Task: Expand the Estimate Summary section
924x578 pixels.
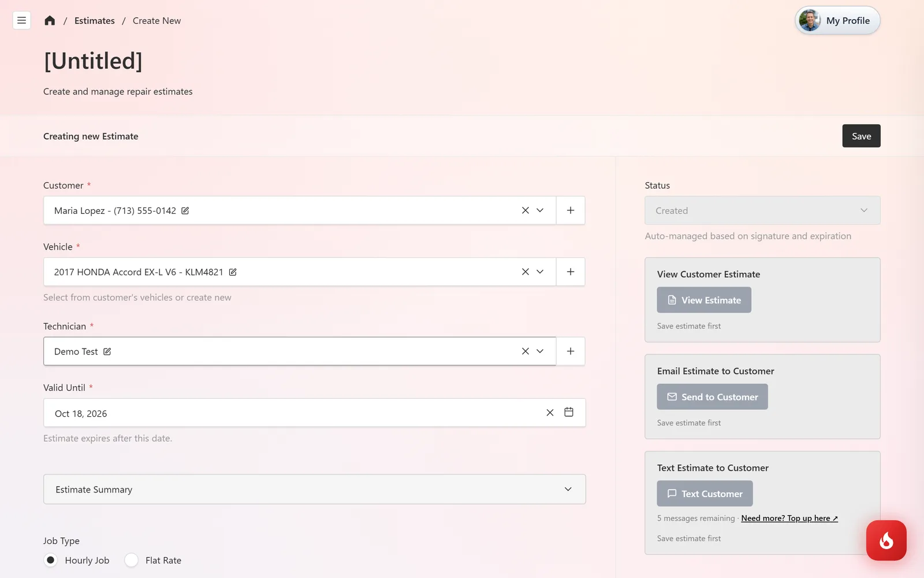Action: coord(315,490)
